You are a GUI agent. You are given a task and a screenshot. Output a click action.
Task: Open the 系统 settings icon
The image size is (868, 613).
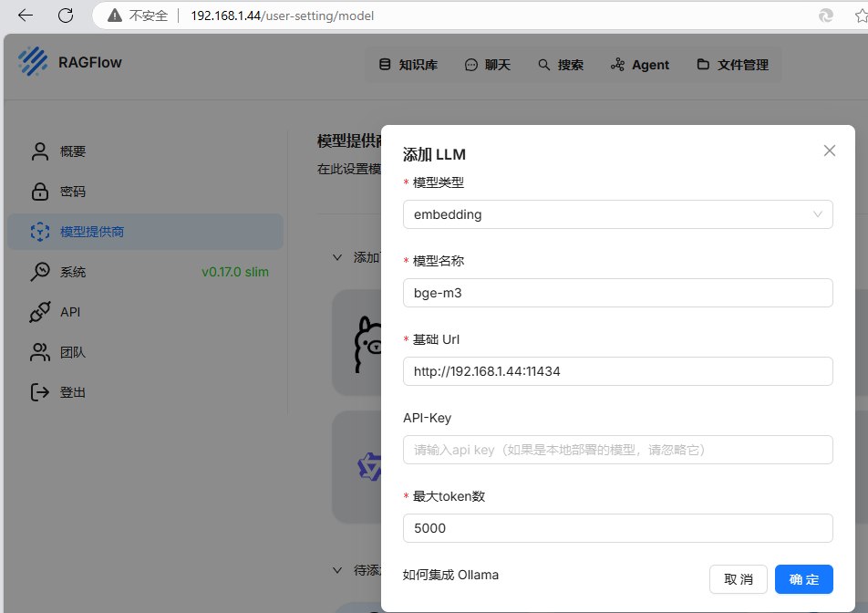[39, 271]
